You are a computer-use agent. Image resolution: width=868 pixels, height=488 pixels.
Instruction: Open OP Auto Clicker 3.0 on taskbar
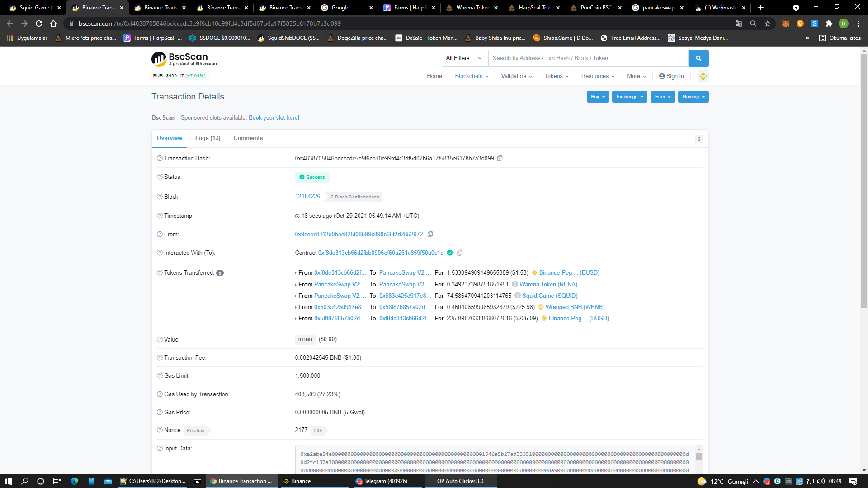[x=460, y=481]
